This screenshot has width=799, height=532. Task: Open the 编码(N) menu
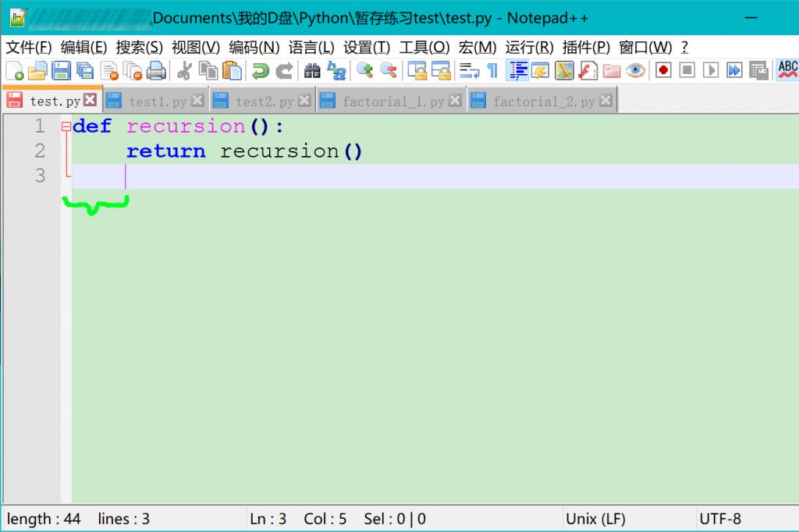coord(254,48)
